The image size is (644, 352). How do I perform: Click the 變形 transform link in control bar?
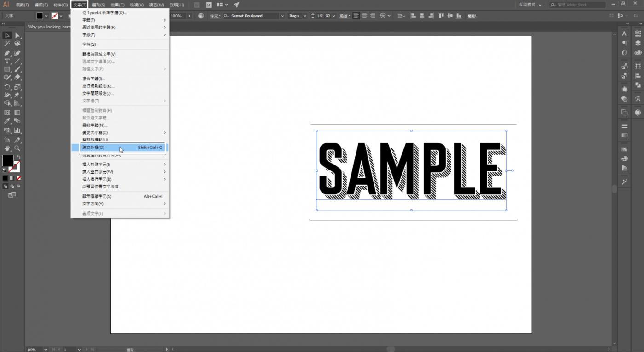coord(471,16)
